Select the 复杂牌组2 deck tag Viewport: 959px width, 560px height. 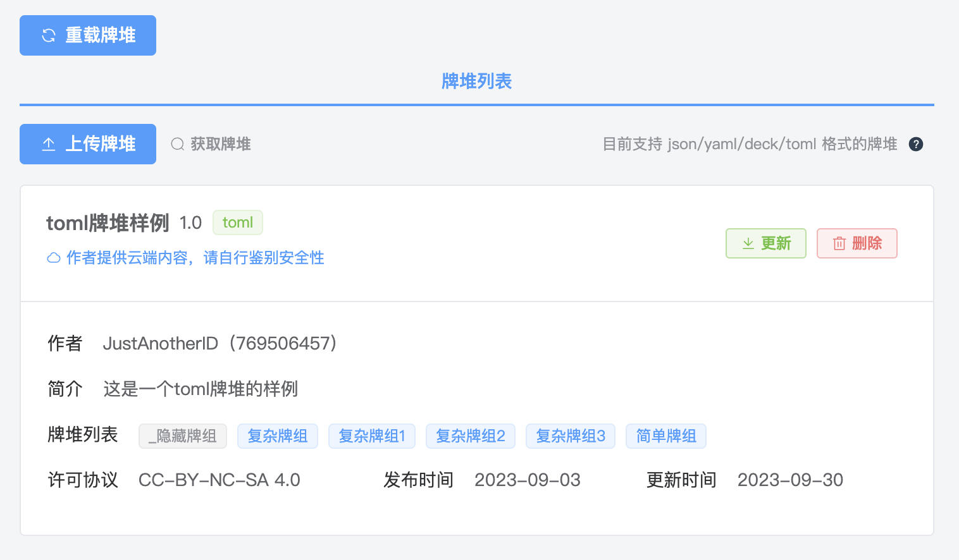[x=470, y=435]
